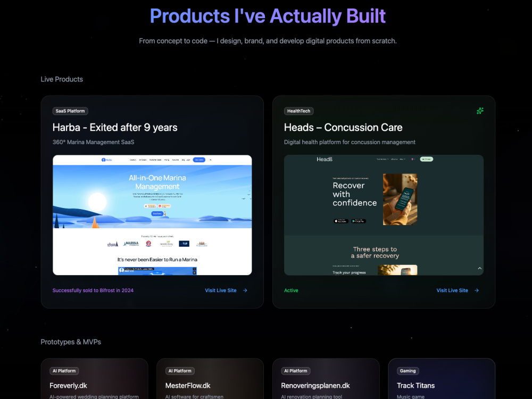Screen dimensions: 532x399
Task: Open the Harba website preview thumbnail
Action: [152, 215]
